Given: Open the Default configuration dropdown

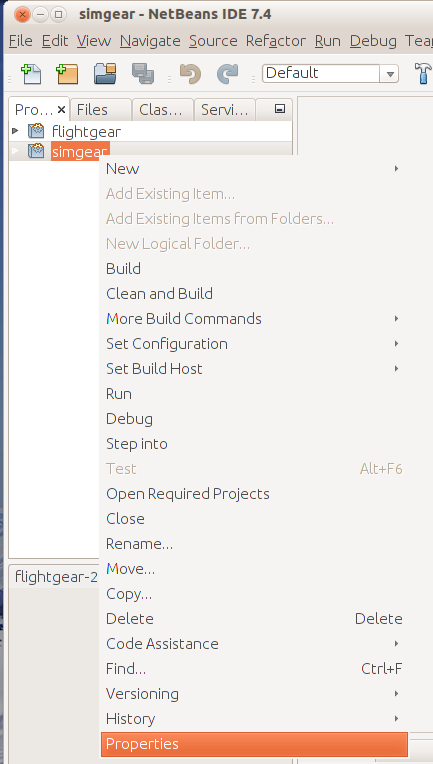Looking at the screenshot, I should point(330,74).
